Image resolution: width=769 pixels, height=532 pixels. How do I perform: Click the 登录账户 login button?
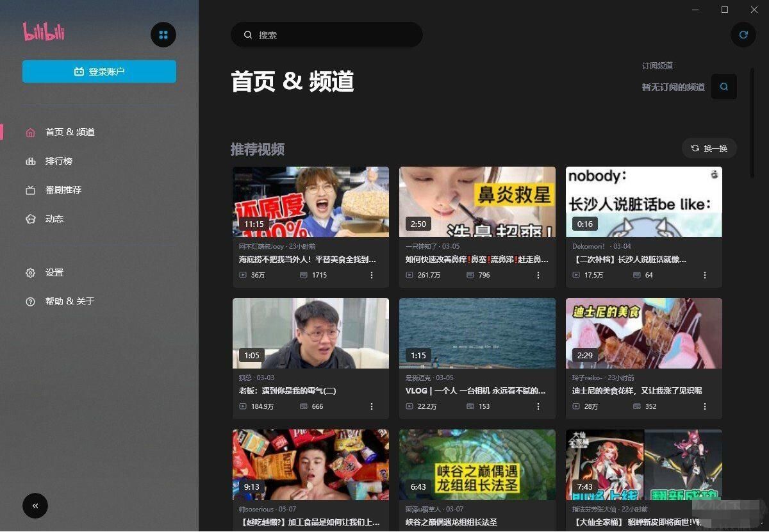pyautogui.click(x=99, y=71)
